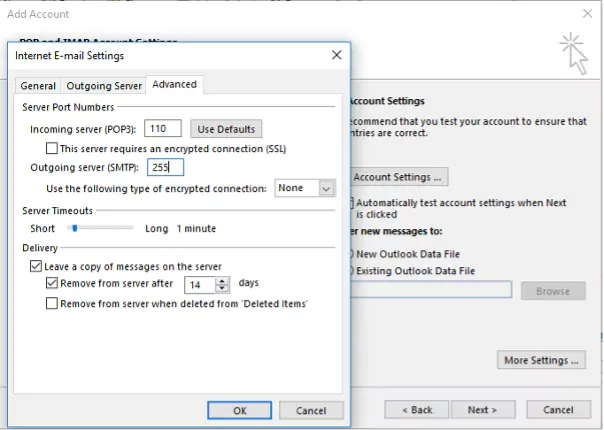Click the days spinner arrows next to 14
Viewport: 604px width, 430px height.
click(225, 284)
